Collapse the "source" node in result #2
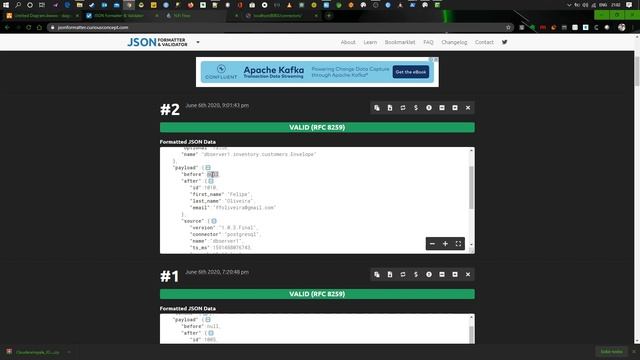 click(x=214, y=221)
